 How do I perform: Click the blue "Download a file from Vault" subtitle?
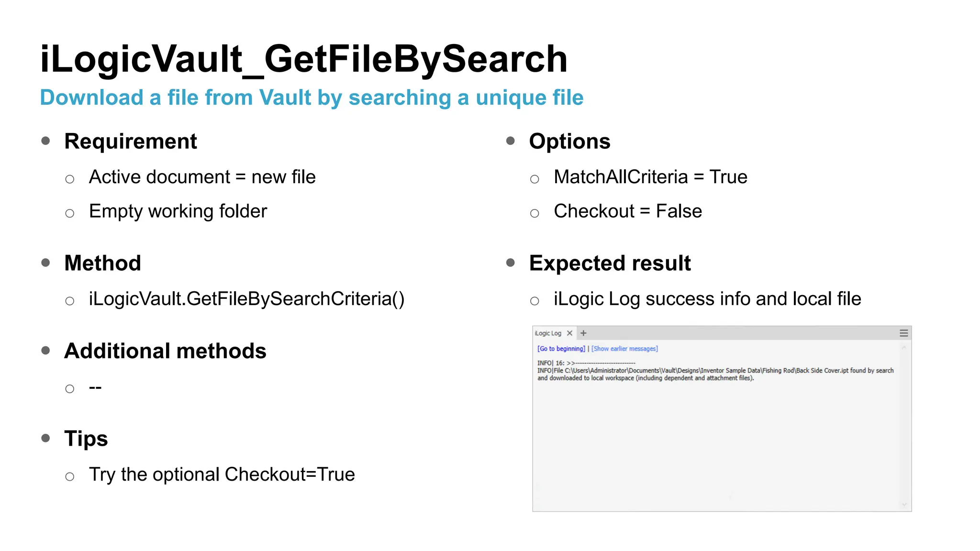312,98
